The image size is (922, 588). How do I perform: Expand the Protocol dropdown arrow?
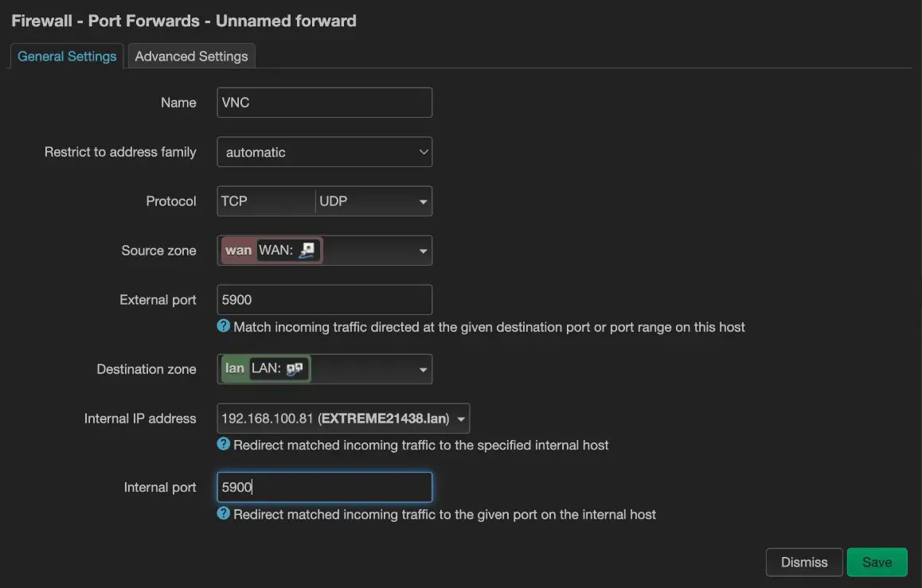(423, 202)
